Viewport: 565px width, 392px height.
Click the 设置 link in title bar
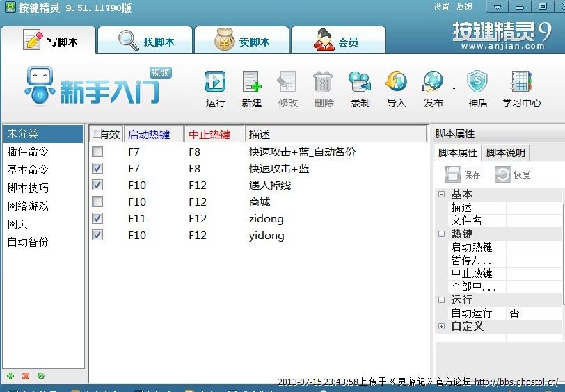point(441,7)
